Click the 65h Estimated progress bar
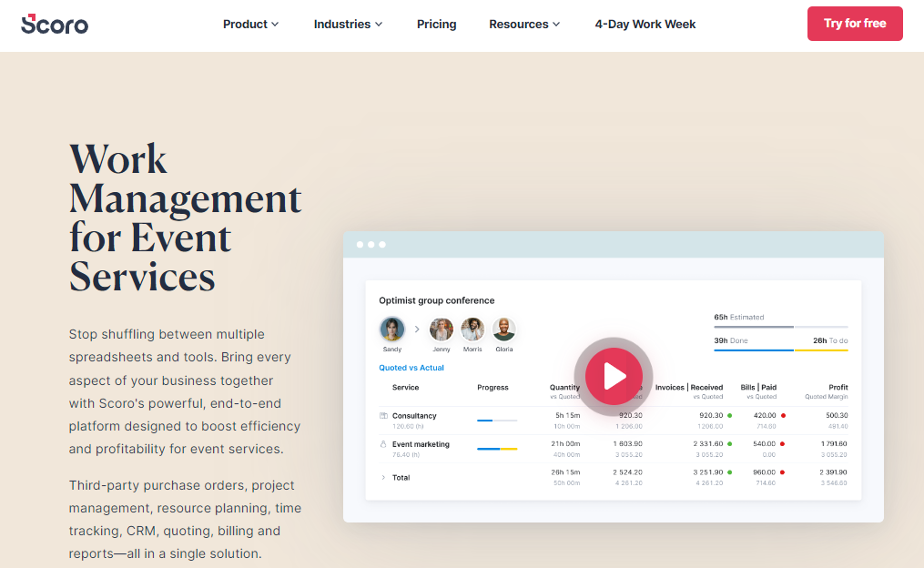Viewport: 924px width, 568px height. click(781, 327)
